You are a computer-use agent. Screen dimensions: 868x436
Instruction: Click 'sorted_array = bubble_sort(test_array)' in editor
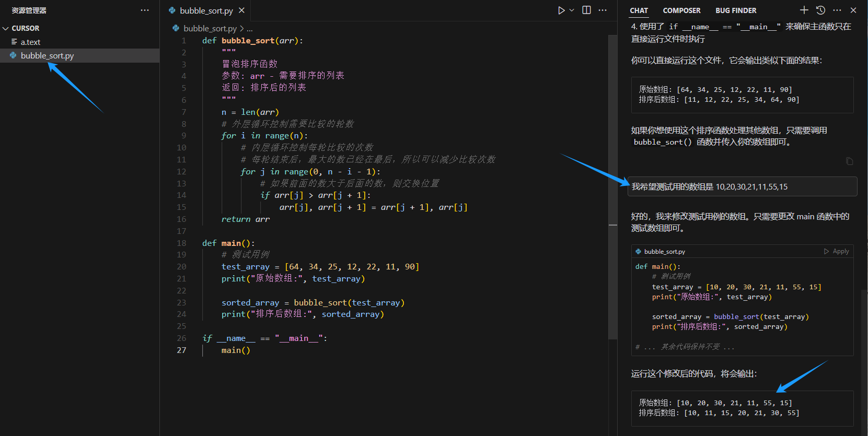coord(313,303)
